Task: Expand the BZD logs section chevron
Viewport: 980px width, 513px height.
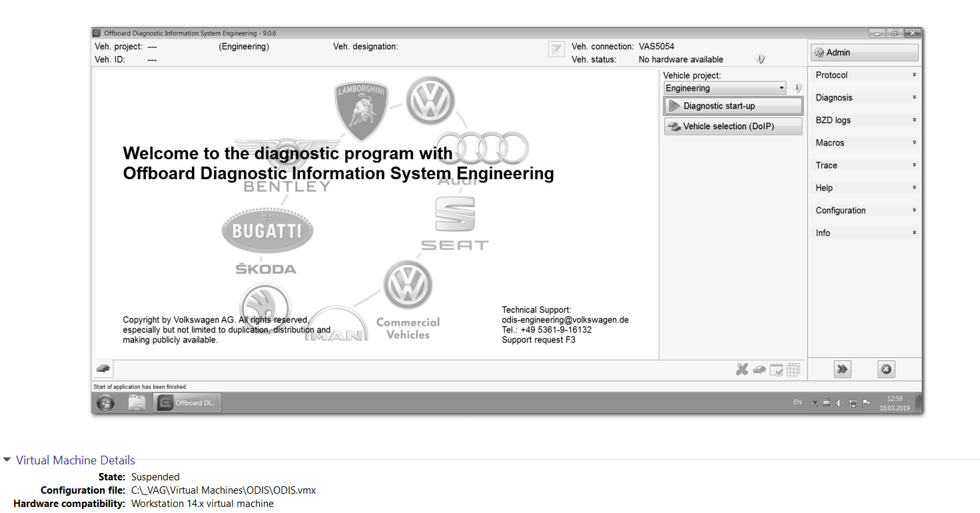Action: (914, 120)
